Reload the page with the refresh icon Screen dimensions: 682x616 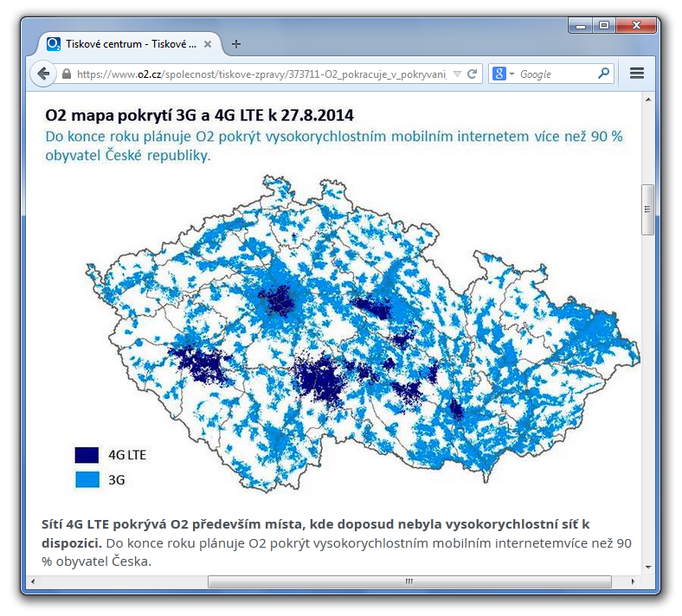tap(473, 74)
